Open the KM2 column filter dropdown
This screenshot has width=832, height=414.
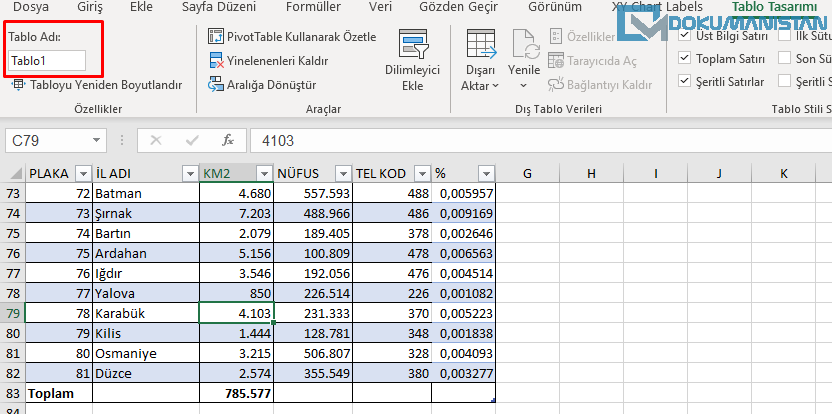point(264,174)
